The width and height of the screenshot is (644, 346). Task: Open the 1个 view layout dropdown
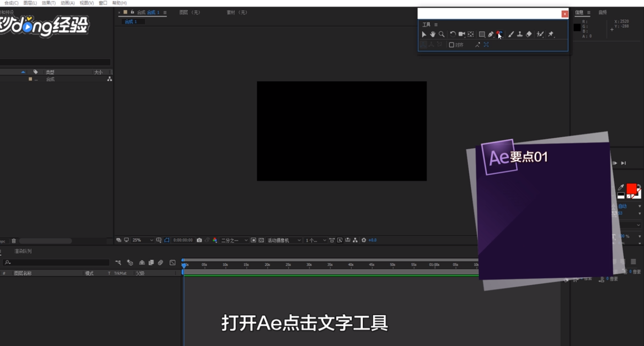tap(315, 240)
